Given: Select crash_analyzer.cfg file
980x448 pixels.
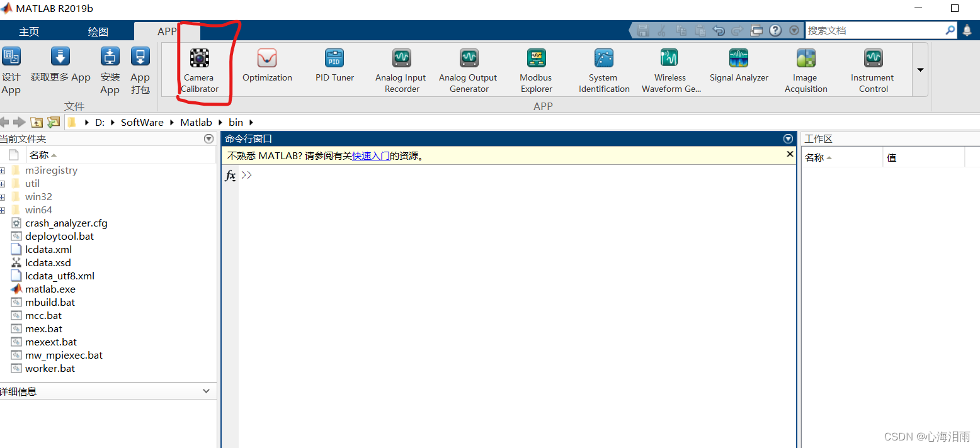Looking at the screenshot, I should pos(66,223).
